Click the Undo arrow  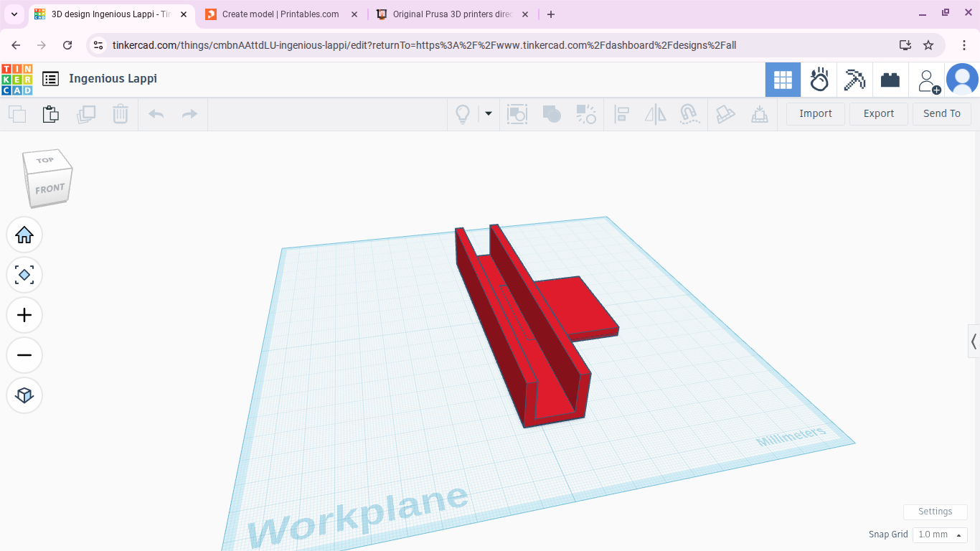point(156,113)
